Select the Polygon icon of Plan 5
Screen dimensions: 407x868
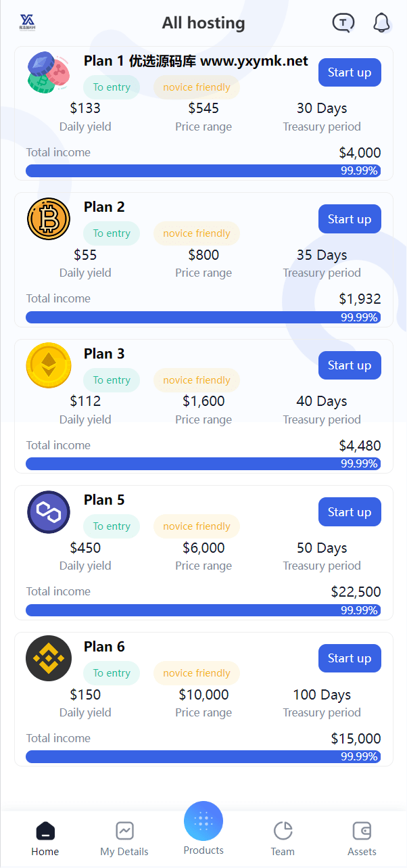[x=49, y=512]
